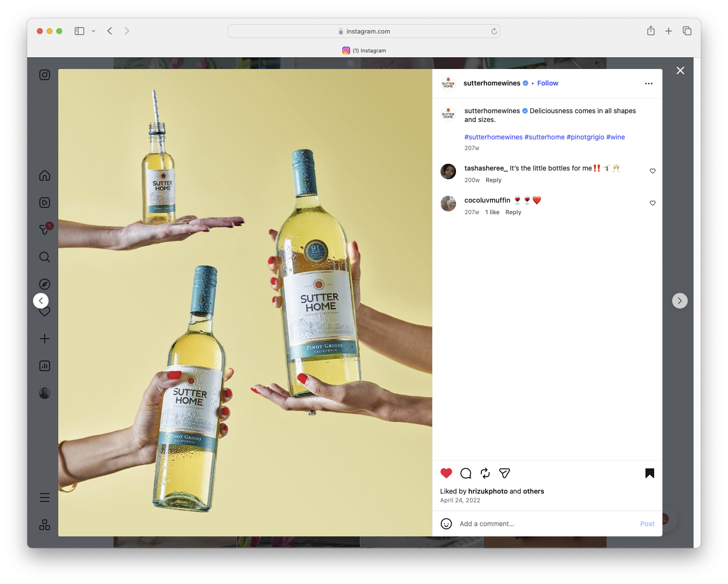Open the post options three-dot menu
Screen dimensions: 728x584
(x=649, y=83)
